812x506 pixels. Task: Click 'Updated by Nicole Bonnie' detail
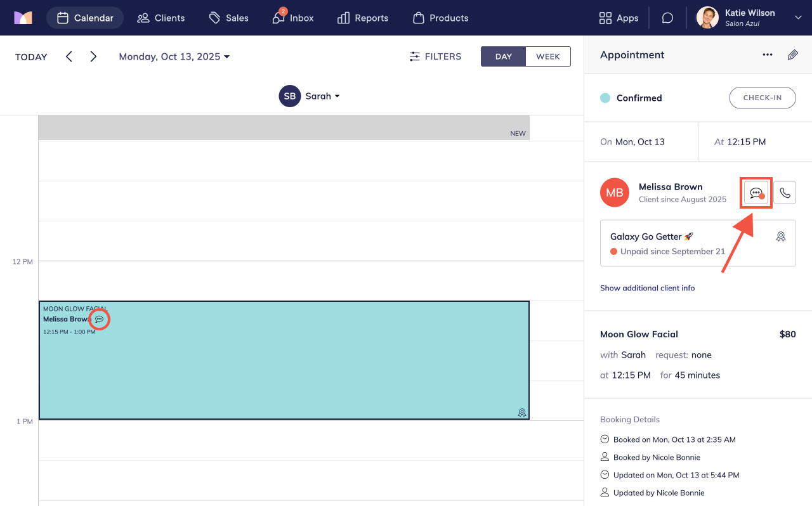(x=658, y=493)
